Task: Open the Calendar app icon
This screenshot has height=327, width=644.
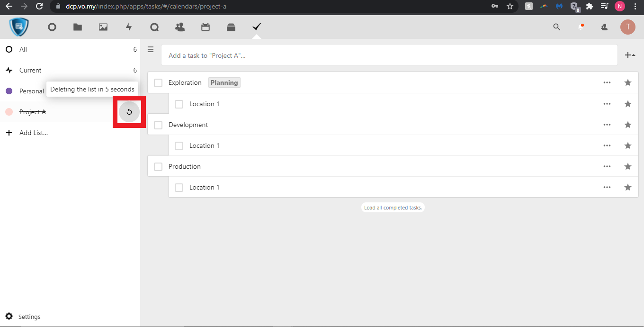Action: pos(206,27)
